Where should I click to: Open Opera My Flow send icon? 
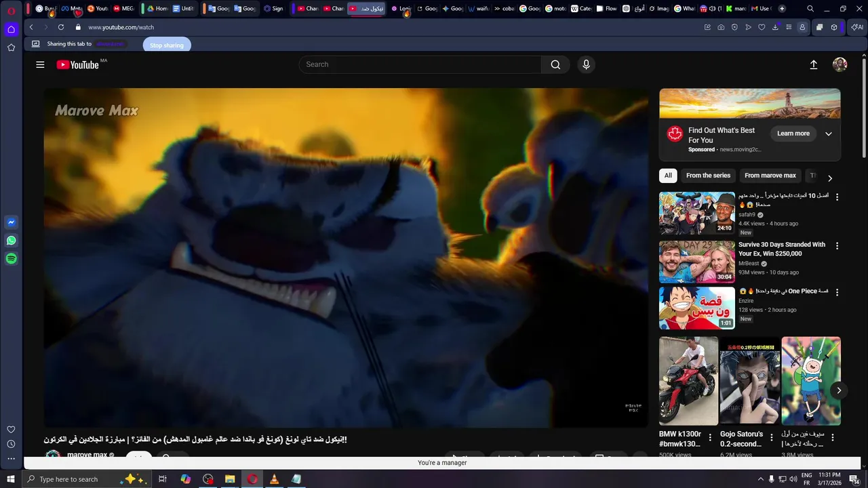coord(748,27)
